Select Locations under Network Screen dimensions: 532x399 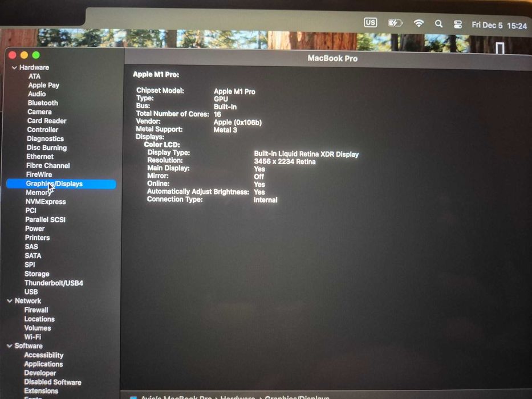39,319
